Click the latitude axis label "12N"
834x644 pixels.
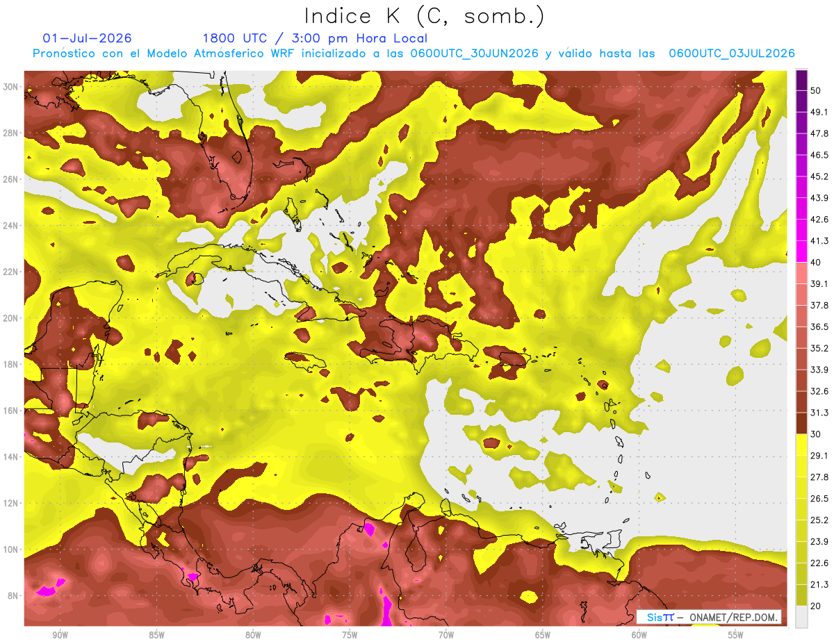[11, 503]
